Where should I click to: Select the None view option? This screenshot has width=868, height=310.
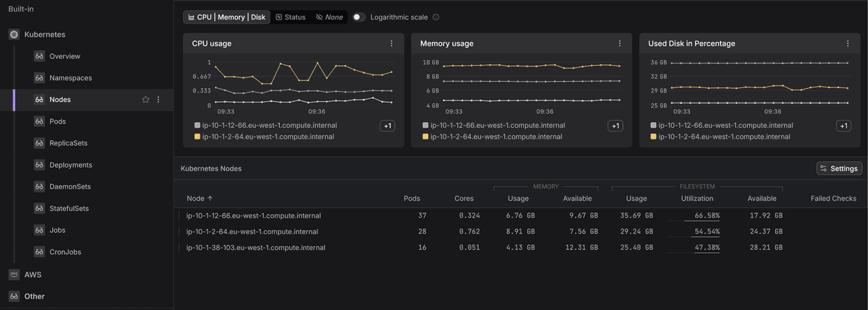[329, 17]
